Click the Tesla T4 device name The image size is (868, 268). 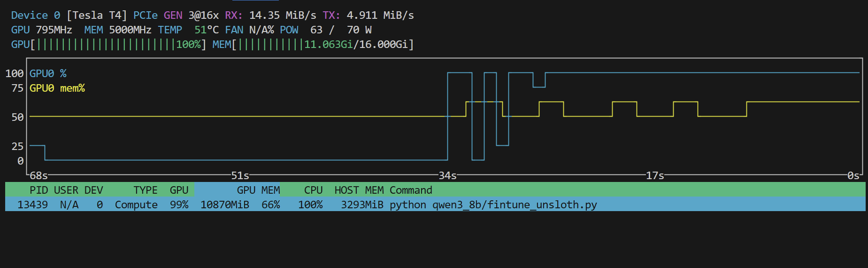click(97, 16)
